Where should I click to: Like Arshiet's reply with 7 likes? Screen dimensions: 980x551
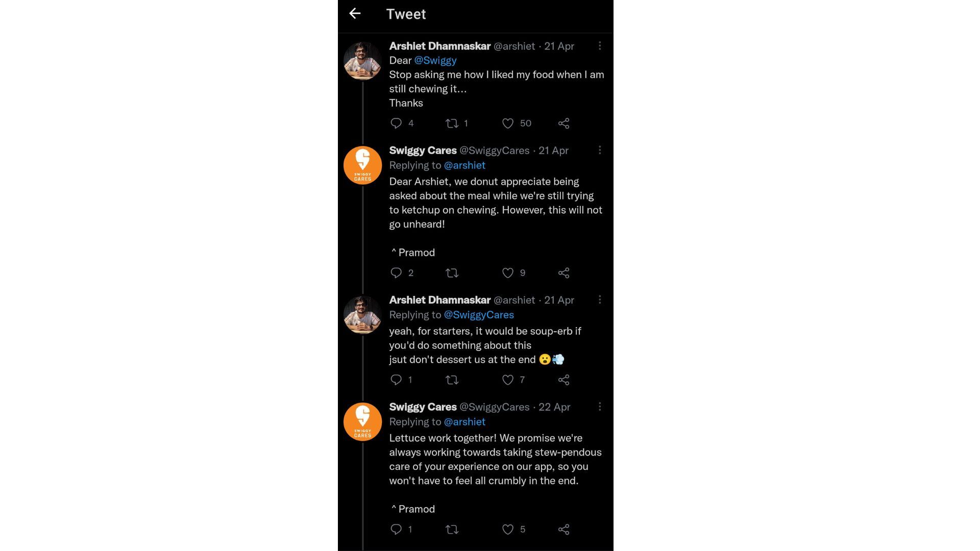(508, 380)
